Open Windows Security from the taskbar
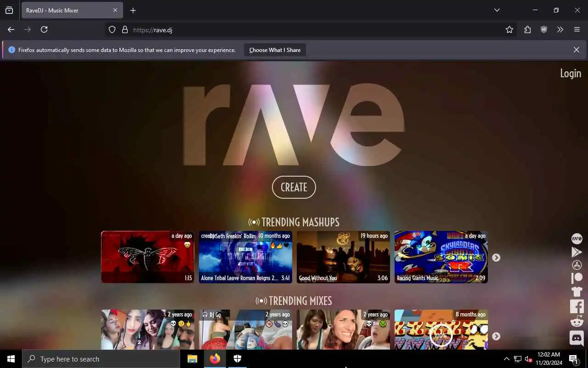 pos(237,359)
